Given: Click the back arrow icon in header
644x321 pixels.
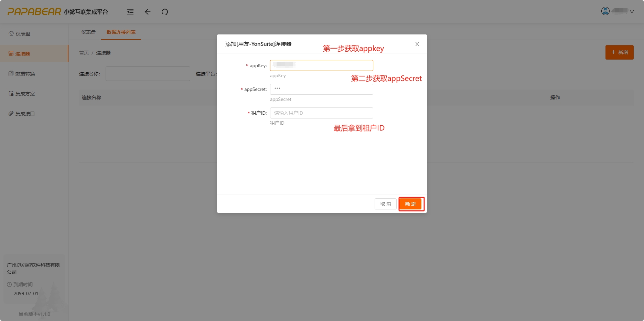Looking at the screenshot, I should [x=148, y=12].
